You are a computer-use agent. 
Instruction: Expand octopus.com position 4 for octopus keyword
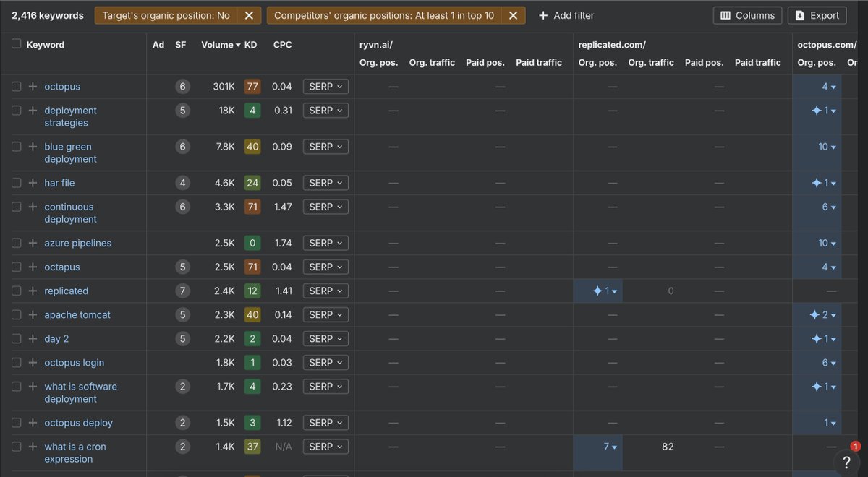click(x=829, y=87)
